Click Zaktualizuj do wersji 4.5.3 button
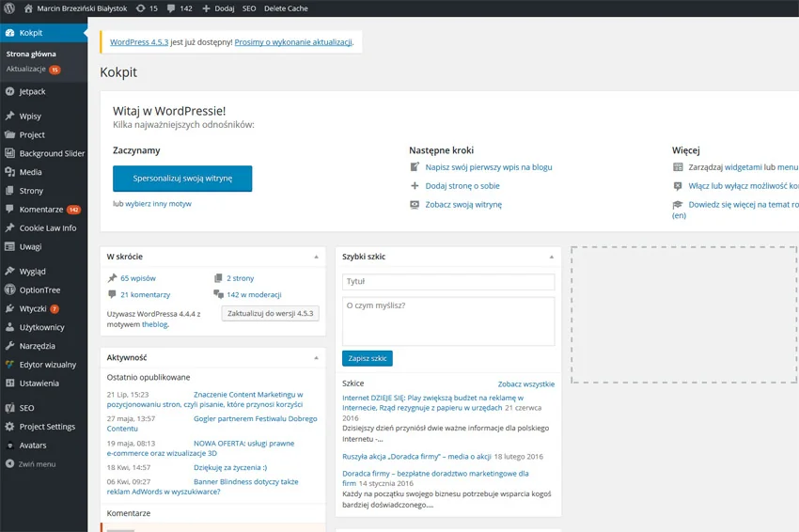This screenshot has width=799, height=532. 270,313
